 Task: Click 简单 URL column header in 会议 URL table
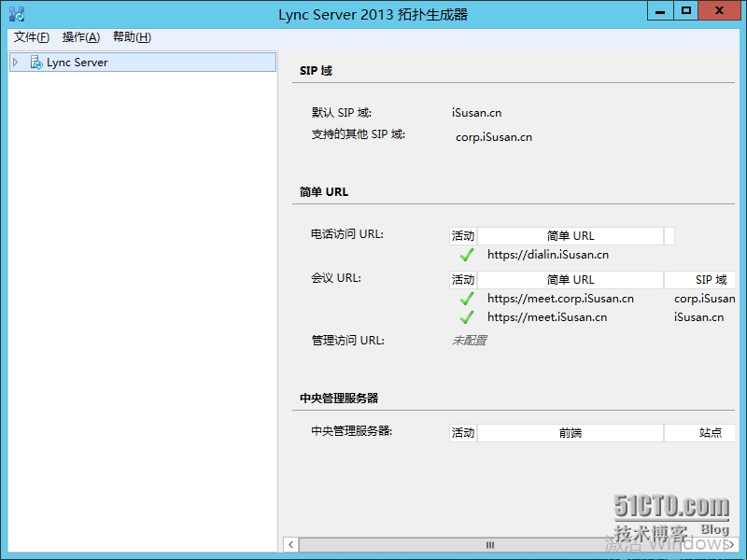571,279
